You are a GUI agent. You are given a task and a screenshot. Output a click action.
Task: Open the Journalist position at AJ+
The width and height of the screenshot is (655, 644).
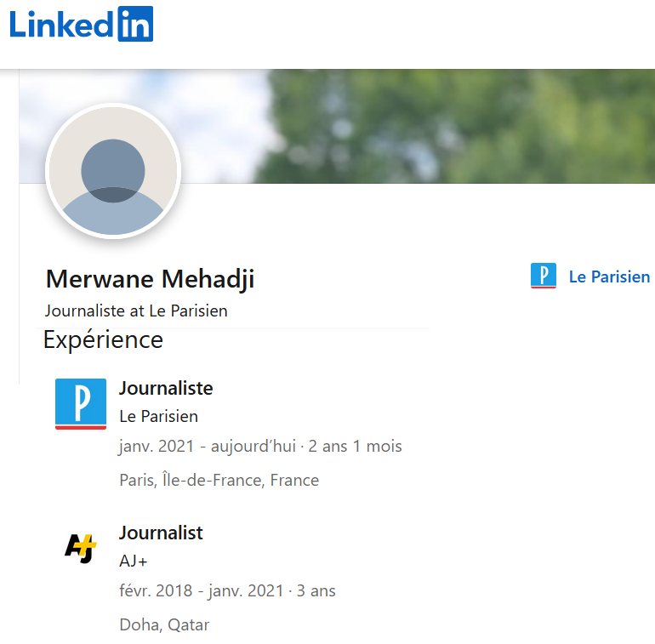(161, 533)
